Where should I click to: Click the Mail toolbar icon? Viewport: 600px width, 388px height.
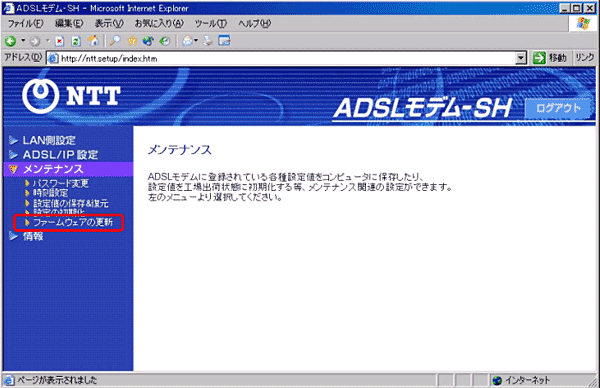pyautogui.click(x=187, y=41)
